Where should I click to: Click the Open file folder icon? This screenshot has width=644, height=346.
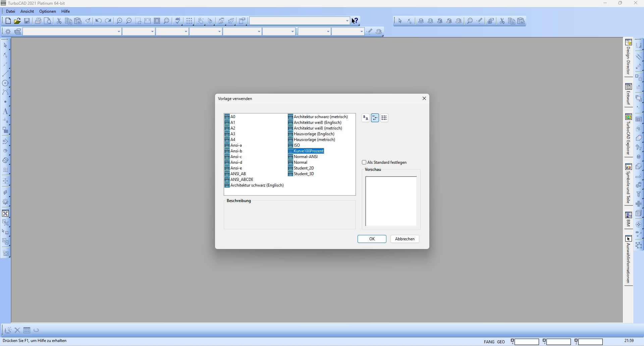coord(17,21)
